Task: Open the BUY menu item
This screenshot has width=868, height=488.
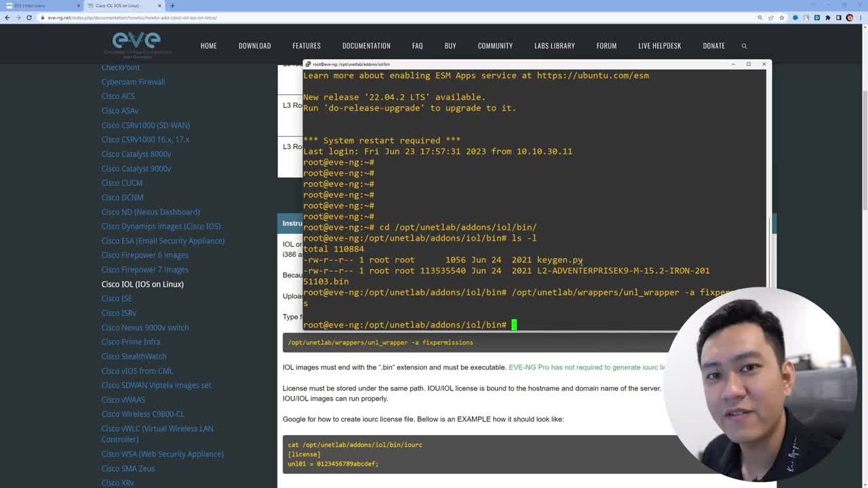Action: (x=450, y=45)
